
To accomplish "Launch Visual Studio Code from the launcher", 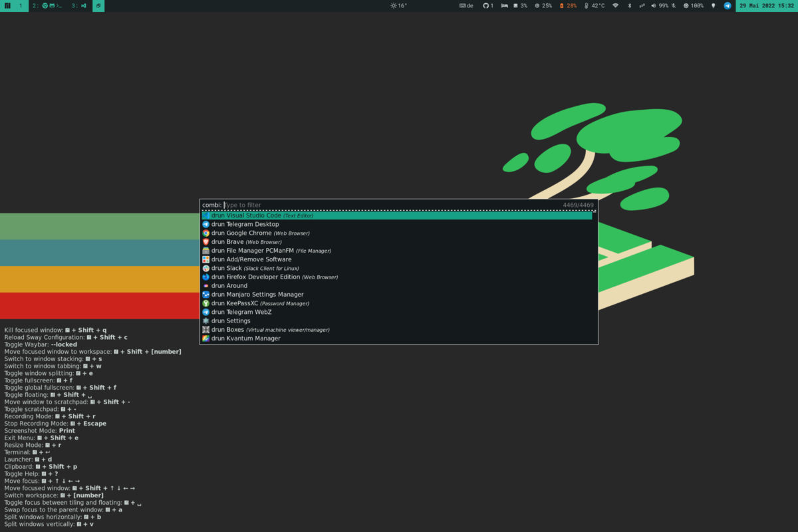I will (266, 215).
